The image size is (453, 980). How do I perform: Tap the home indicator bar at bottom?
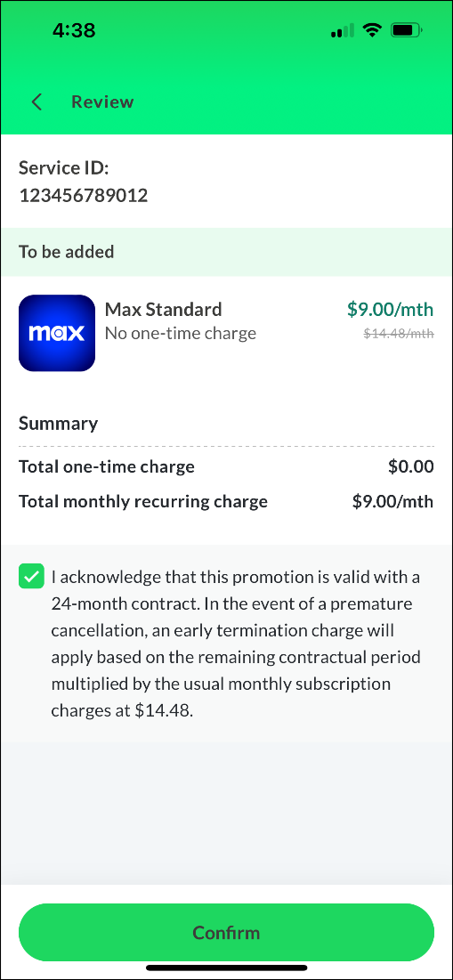point(226,968)
